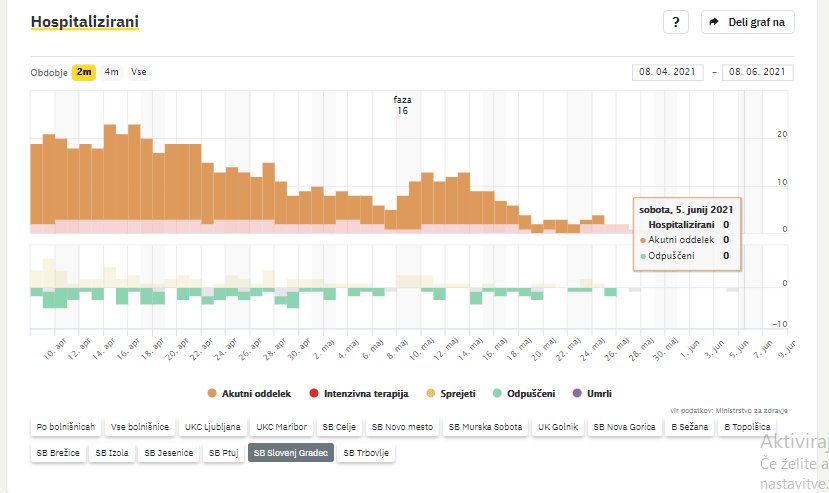
Task: Choose SB Murska Sobota hospital
Action: tap(486, 427)
